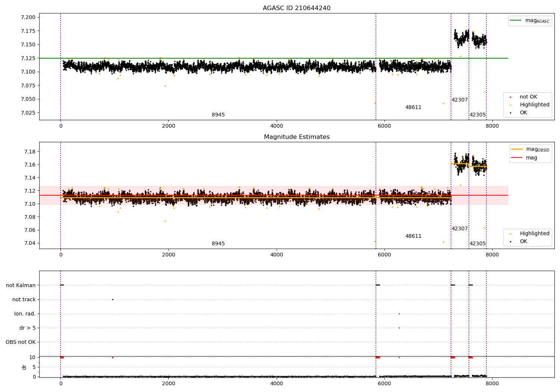Image resolution: width=560 pixels, height=392 pixels.
Task: Click 'Highlighted' in Magnitude Estimates legend
Action: (534, 234)
